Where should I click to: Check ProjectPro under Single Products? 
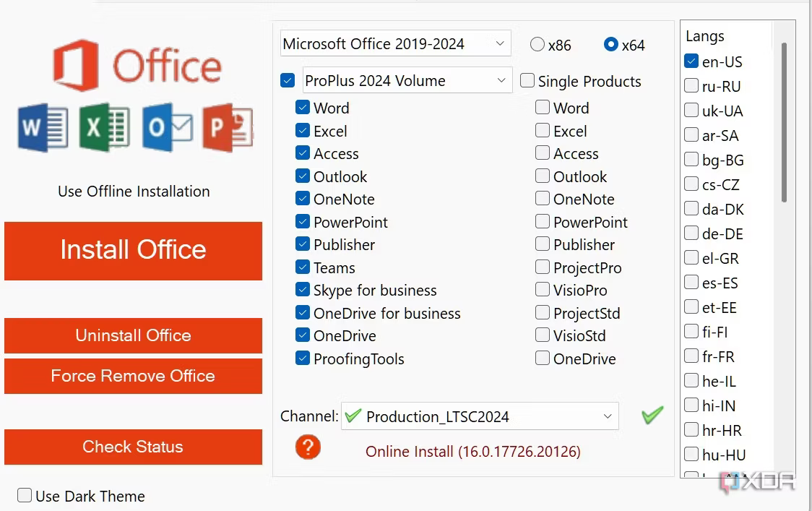[x=543, y=267]
